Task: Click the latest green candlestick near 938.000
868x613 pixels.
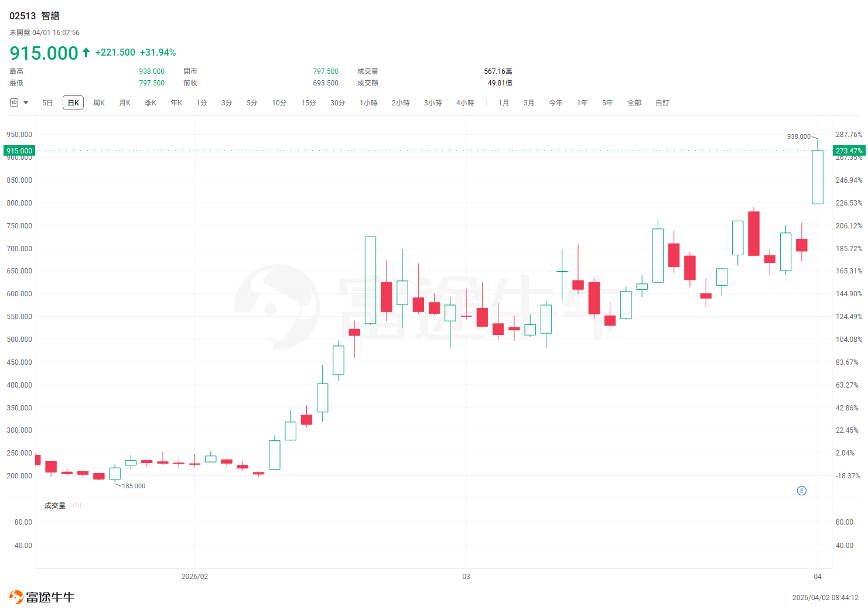Action: tap(818, 177)
